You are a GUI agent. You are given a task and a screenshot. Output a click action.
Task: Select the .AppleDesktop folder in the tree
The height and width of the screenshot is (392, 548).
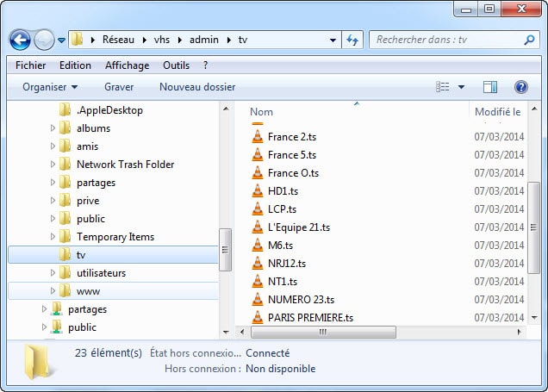109,110
